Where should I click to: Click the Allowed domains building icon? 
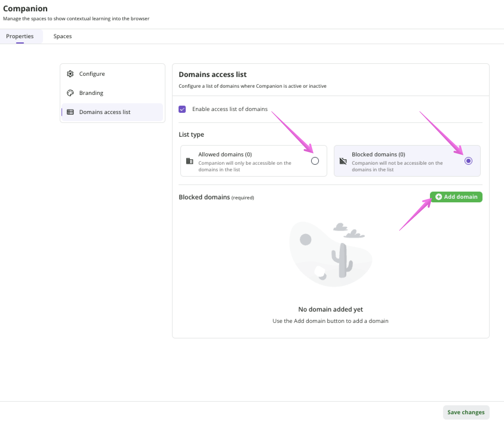click(x=190, y=161)
